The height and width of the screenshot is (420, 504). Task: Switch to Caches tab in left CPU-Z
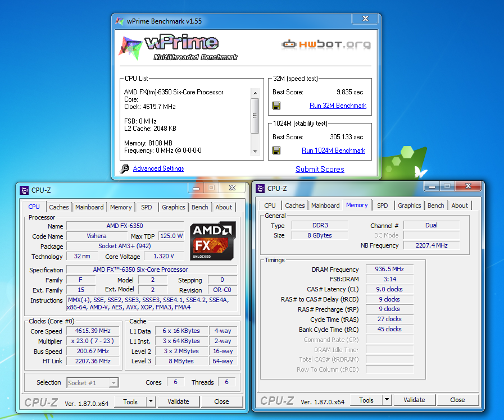coord(59,207)
